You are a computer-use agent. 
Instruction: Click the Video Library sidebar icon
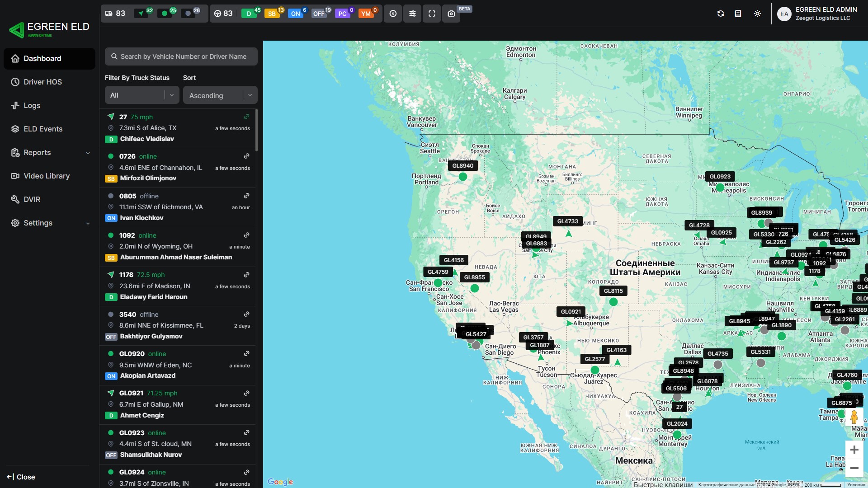15,176
